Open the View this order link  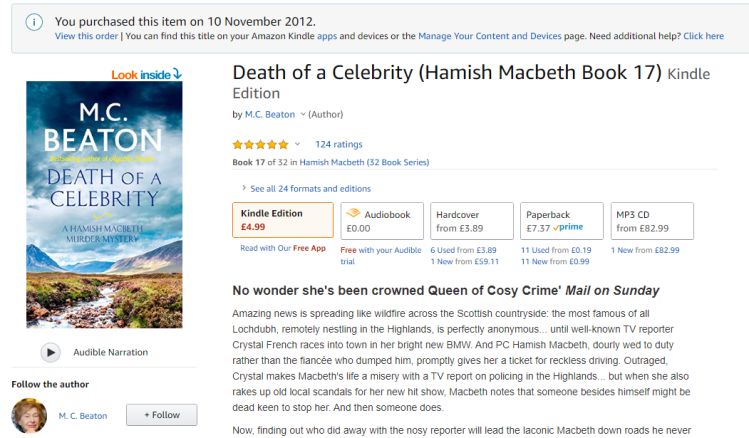(x=86, y=36)
